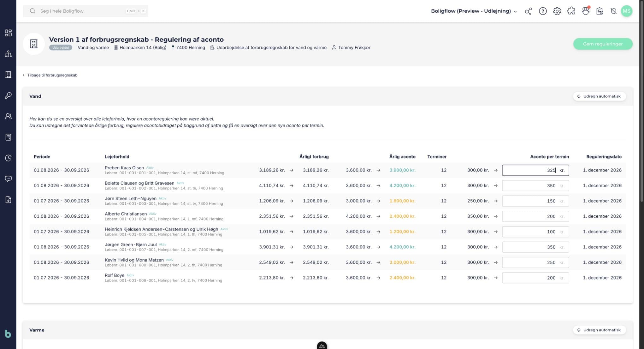Open the support agent icon with red dot
This screenshot has height=349, width=644.
[x=586, y=11]
